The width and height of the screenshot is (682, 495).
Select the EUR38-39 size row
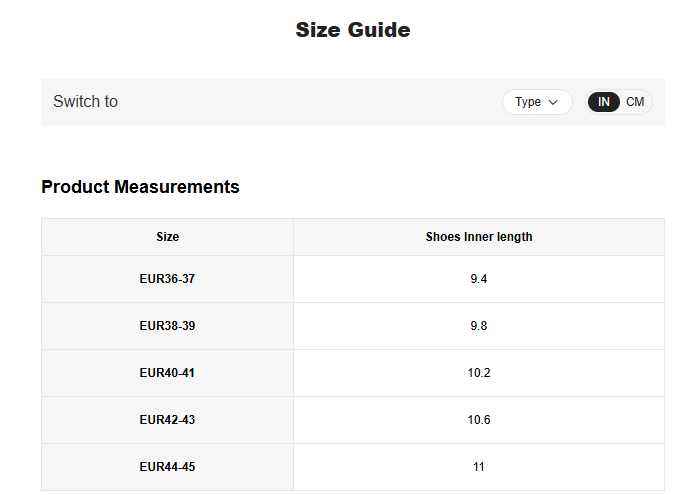click(167, 326)
